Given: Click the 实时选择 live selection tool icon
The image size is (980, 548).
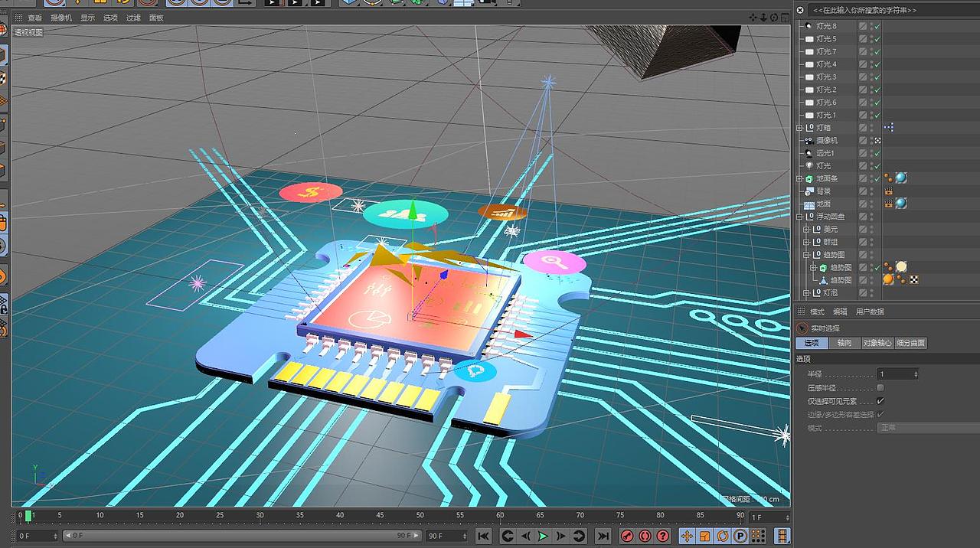Looking at the screenshot, I should (802, 328).
